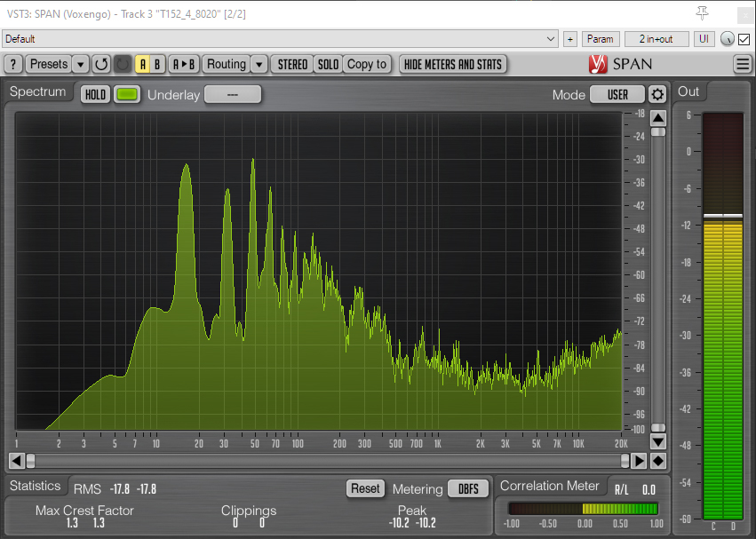Viewport: 756px width, 539px height.
Task: Expand the Presets dropdown arrow
Action: click(80, 64)
